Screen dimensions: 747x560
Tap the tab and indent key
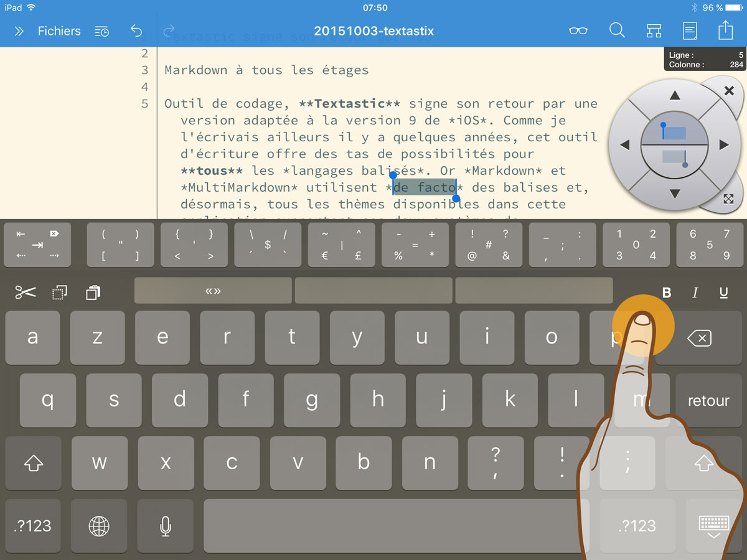(x=37, y=245)
